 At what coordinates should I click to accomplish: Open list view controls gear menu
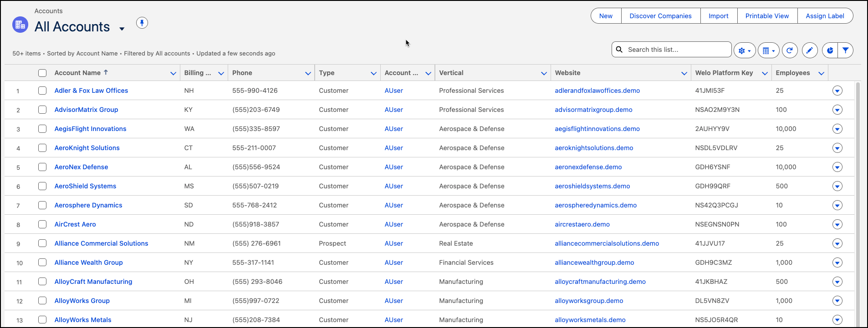(744, 50)
